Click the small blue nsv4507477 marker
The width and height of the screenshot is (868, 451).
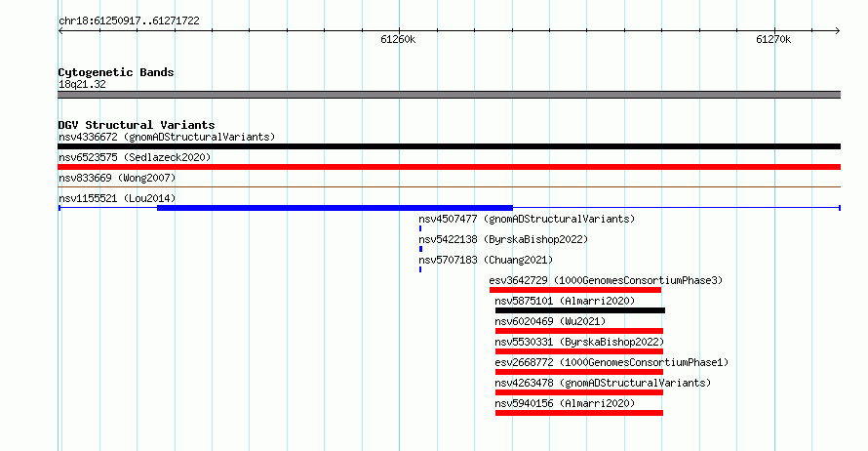coord(420,228)
